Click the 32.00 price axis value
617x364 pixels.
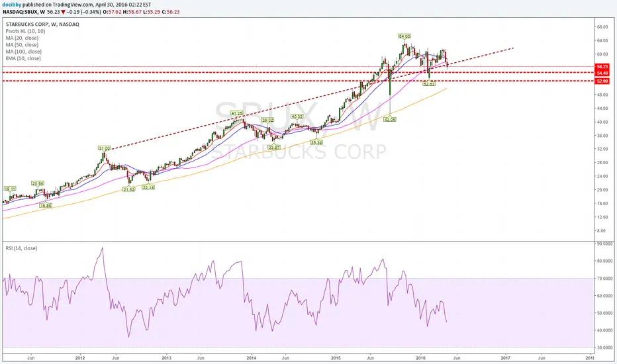tap(603, 149)
